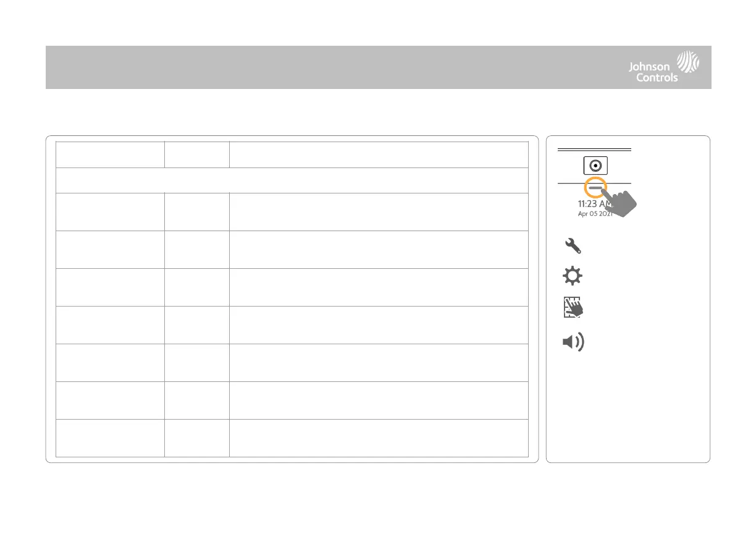756x534 pixels.
Task: Click the Johnson Controls swirl logo
Action: [x=689, y=62]
